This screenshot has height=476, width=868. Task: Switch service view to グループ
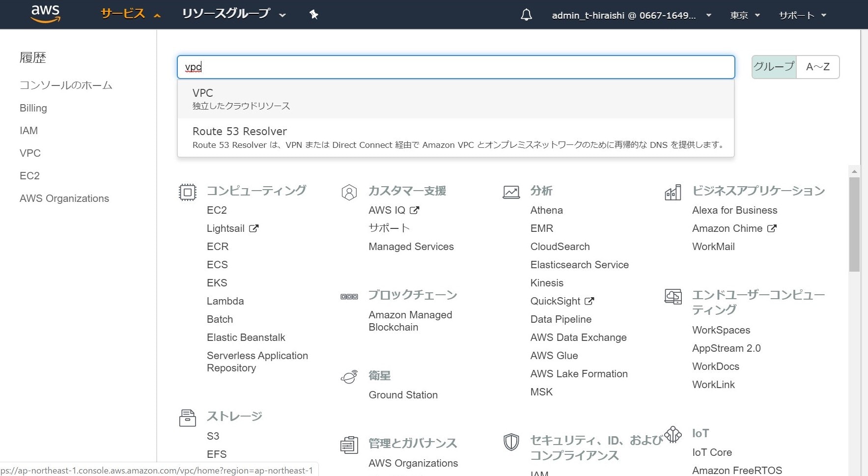point(774,67)
